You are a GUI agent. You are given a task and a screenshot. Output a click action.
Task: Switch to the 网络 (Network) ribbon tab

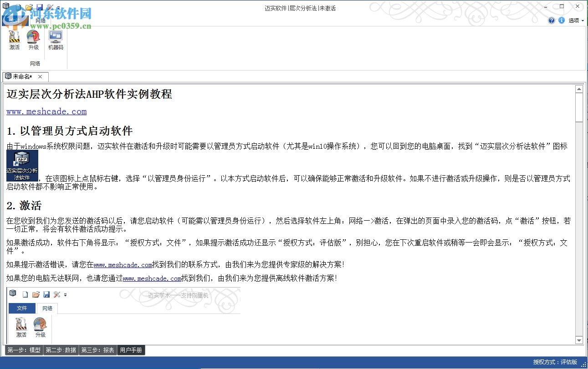[41, 20]
